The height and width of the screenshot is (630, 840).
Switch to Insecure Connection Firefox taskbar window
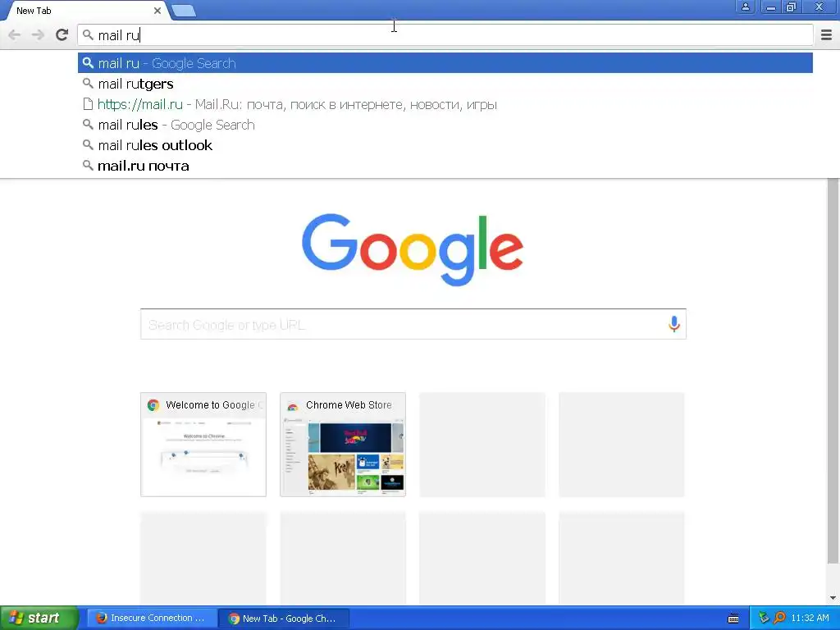pos(152,619)
